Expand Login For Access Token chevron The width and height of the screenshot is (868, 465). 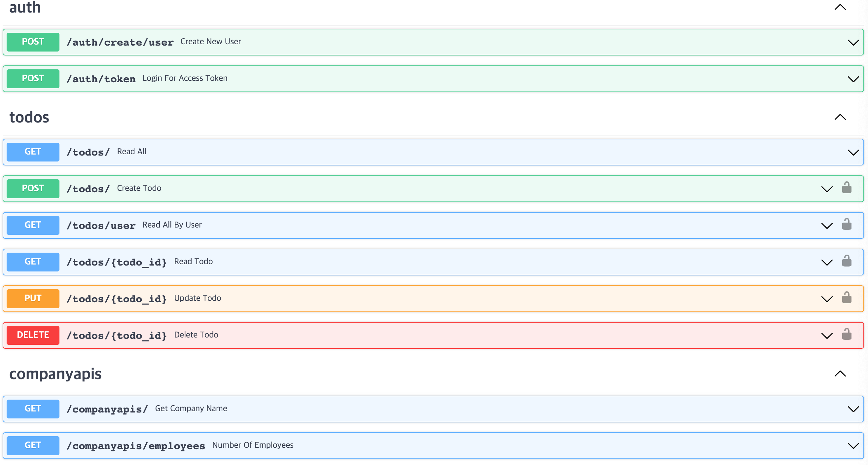point(853,79)
